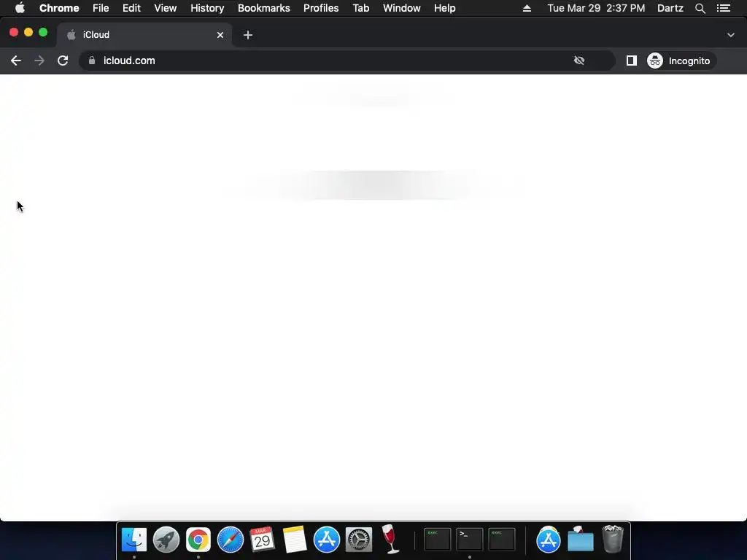Open the View menu
747x560 pixels.
pos(166,8)
